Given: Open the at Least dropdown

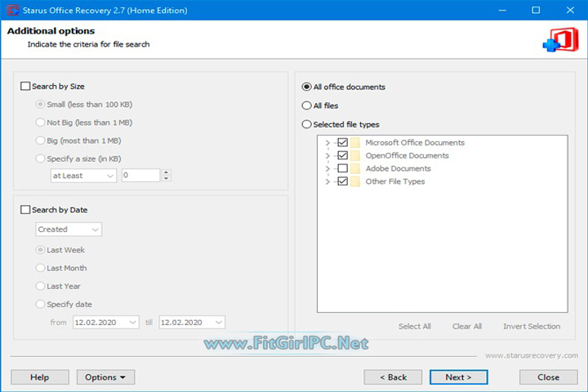Looking at the screenshot, I should point(83,176).
